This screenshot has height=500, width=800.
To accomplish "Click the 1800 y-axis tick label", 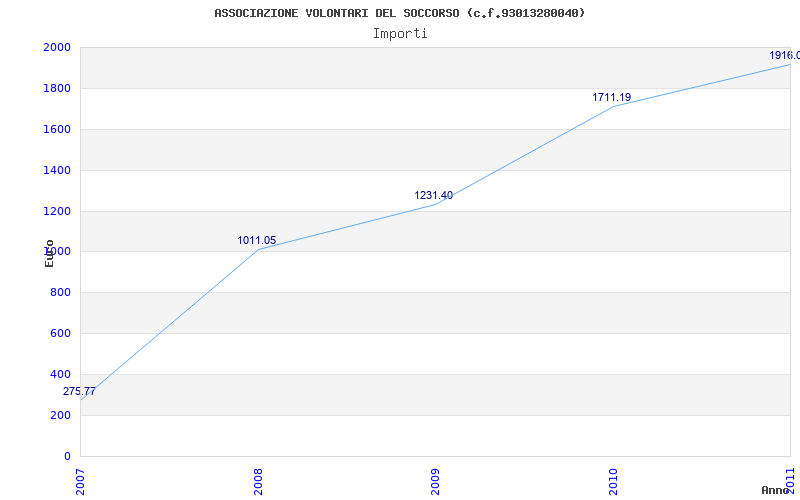I will click(x=57, y=88).
